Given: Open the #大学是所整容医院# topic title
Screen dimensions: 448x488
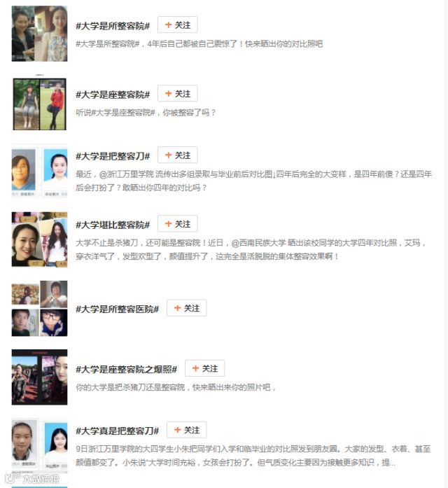Looking at the screenshot, I should click(118, 309).
